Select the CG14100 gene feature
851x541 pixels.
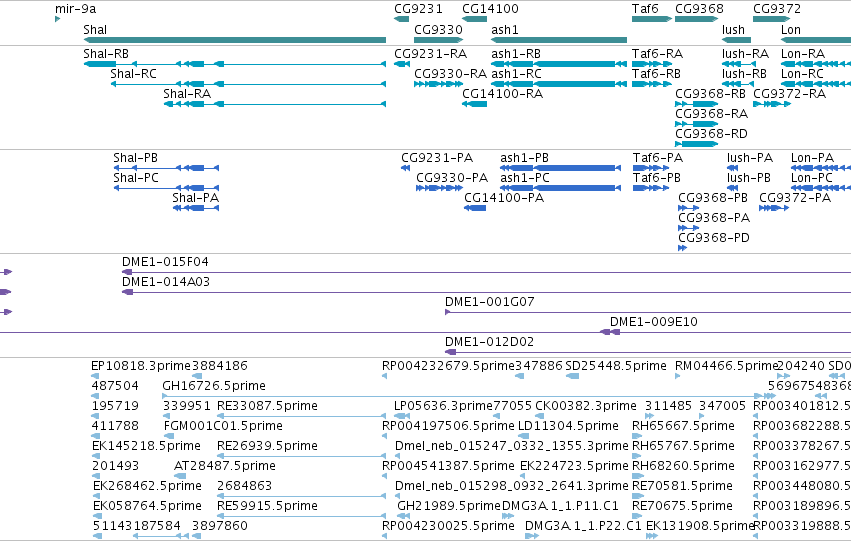tap(474, 20)
